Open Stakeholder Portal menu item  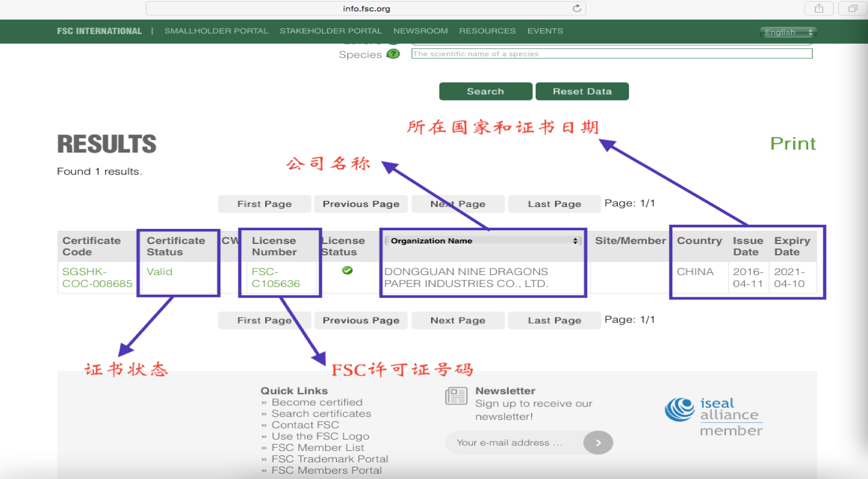tap(330, 31)
